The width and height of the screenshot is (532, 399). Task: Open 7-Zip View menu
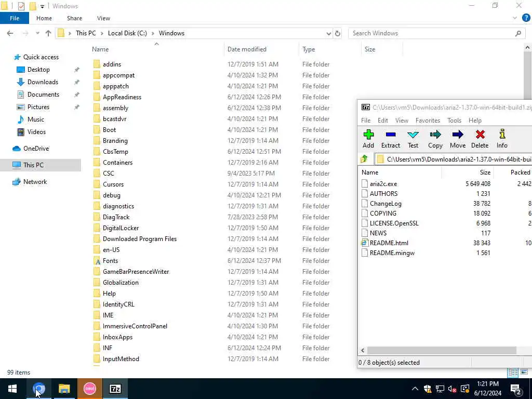pos(402,121)
